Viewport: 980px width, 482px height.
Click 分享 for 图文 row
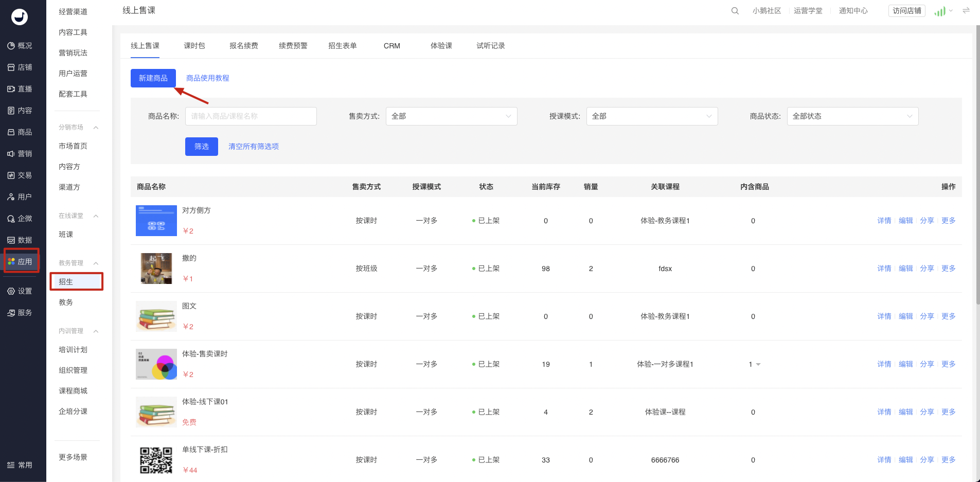927,316
